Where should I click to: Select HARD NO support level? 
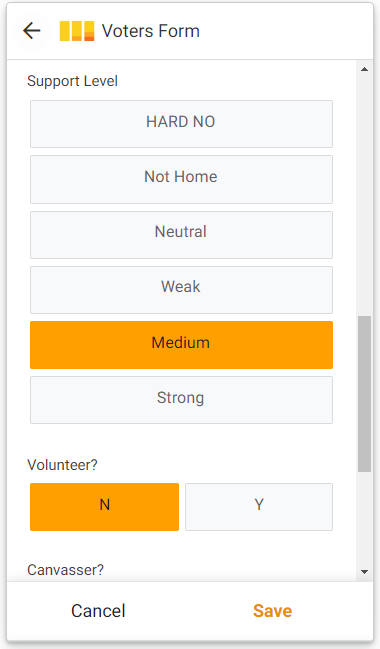(x=181, y=124)
